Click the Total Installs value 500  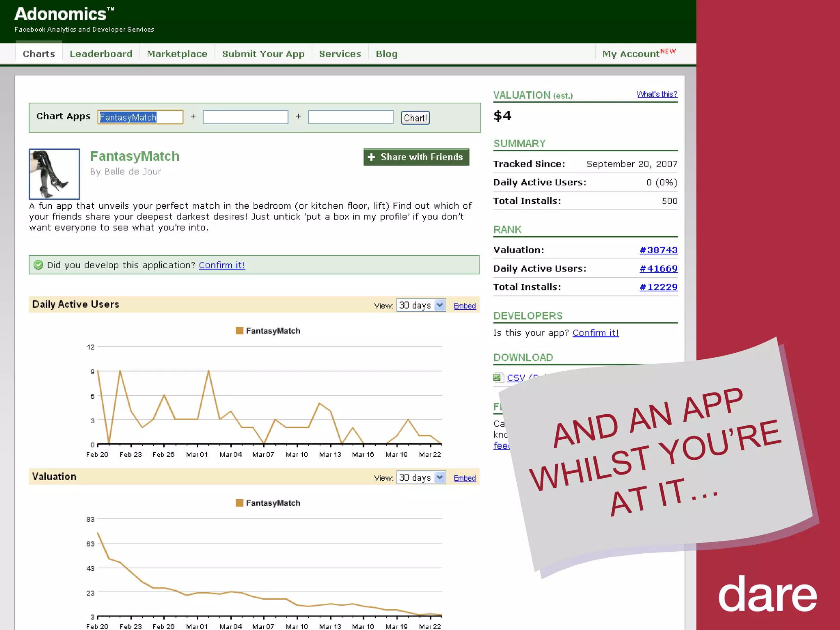pyautogui.click(x=669, y=201)
